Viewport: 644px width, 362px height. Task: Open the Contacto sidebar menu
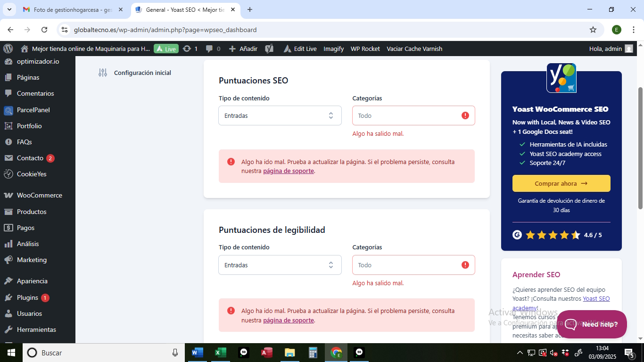[38, 158]
